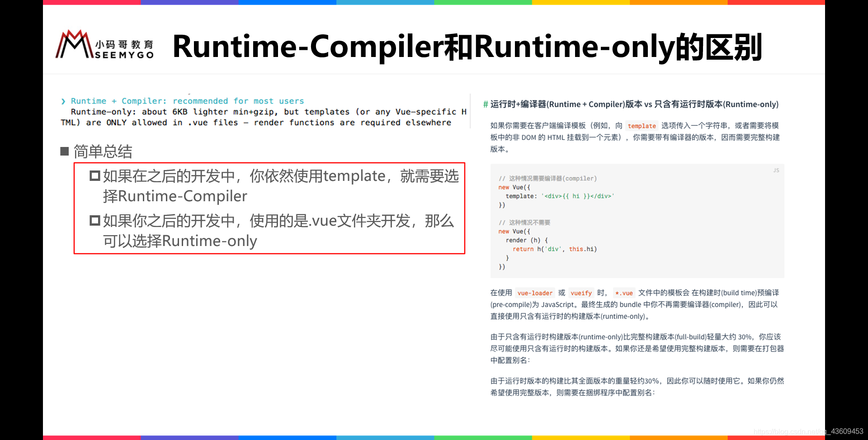This screenshot has height=440, width=868.
Task: Click the SEEMYGO logo icon
Action: pyautogui.click(x=104, y=44)
